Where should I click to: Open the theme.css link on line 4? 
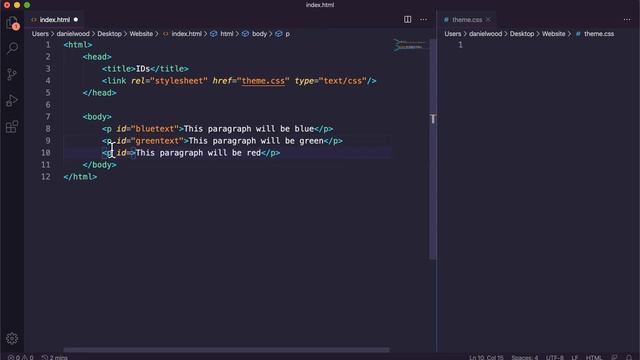click(x=263, y=81)
